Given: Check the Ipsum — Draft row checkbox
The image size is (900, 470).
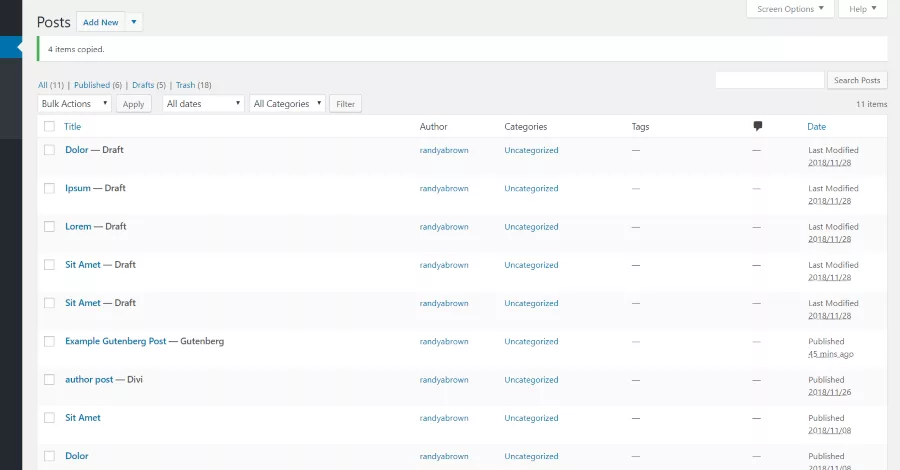Looking at the screenshot, I should coord(49,188).
